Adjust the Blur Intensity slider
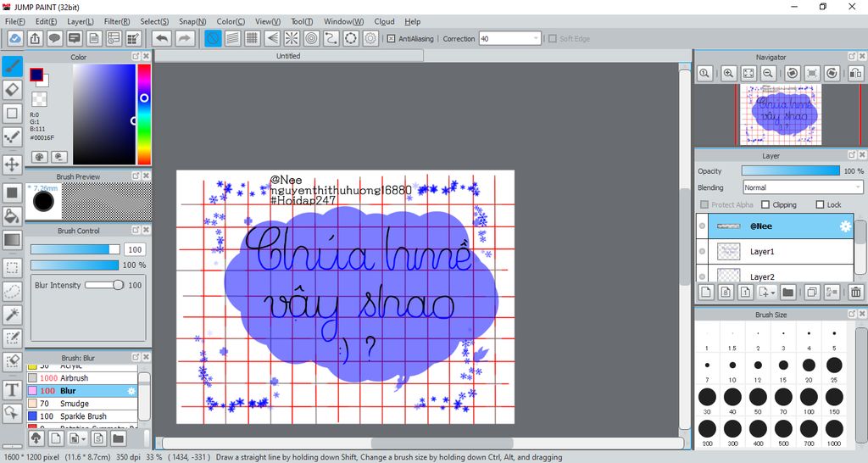868x463 pixels. (x=104, y=285)
